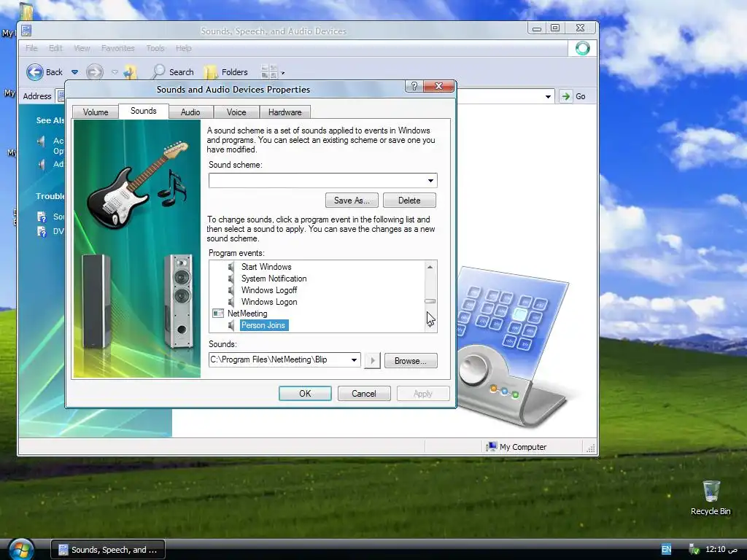The height and width of the screenshot is (560, 747).
Task: Open the File menu
Action: pos(31,48)
